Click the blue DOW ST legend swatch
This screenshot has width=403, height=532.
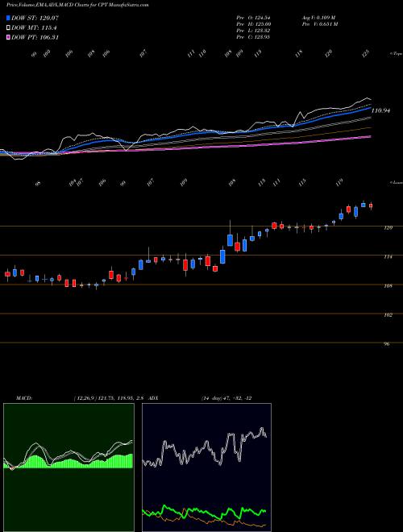coord(8,18)
